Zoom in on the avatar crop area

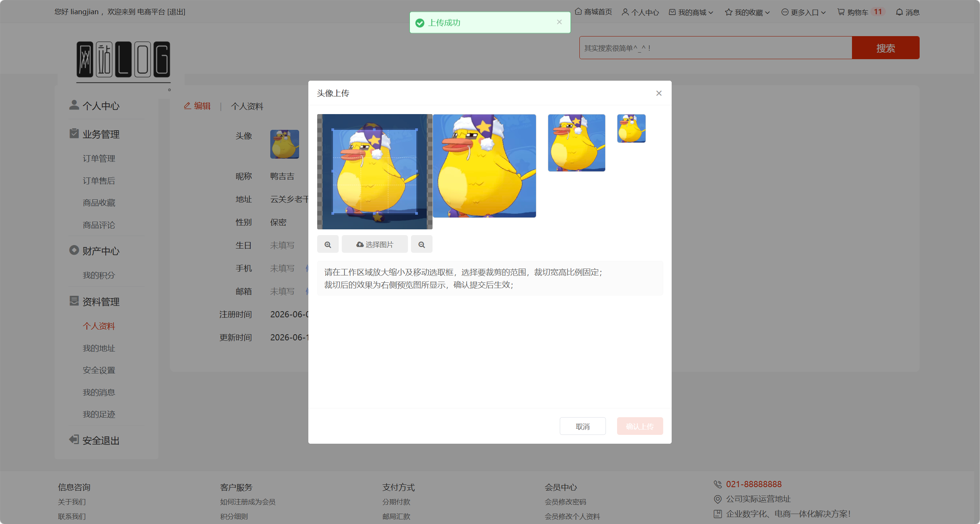[328, 244]
